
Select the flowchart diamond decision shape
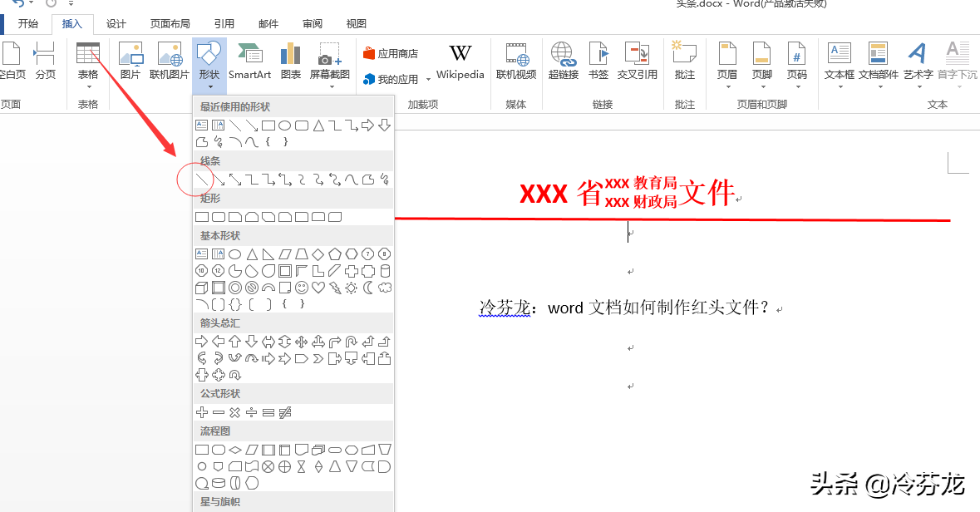pos(234,450)
